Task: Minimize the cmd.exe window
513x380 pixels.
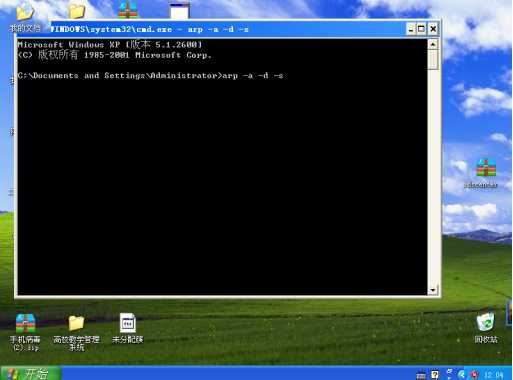Action: [x=411, y=29]
